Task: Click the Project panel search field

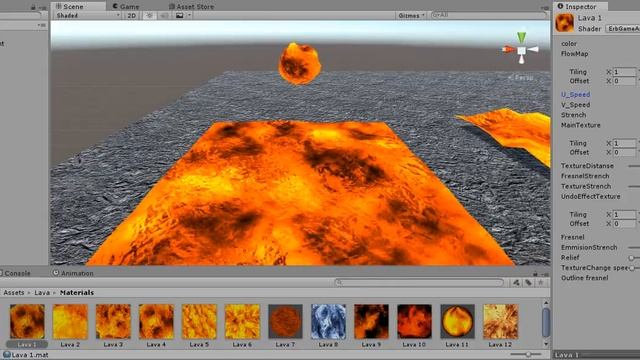Action: (x=419, y=282)
